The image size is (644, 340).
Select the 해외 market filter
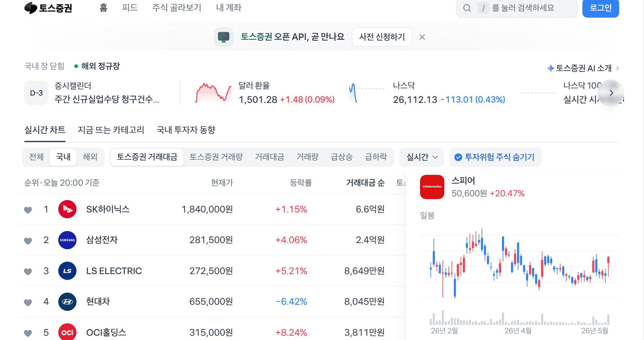point(90,157)
